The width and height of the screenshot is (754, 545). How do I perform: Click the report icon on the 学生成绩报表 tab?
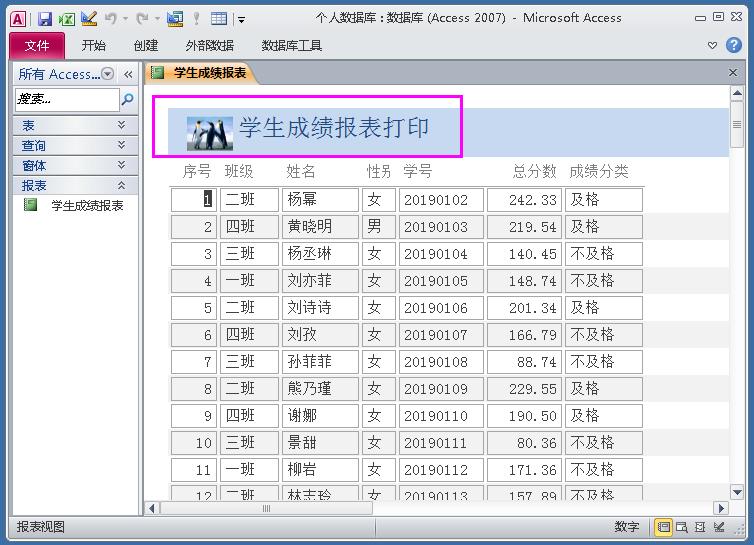157,73
